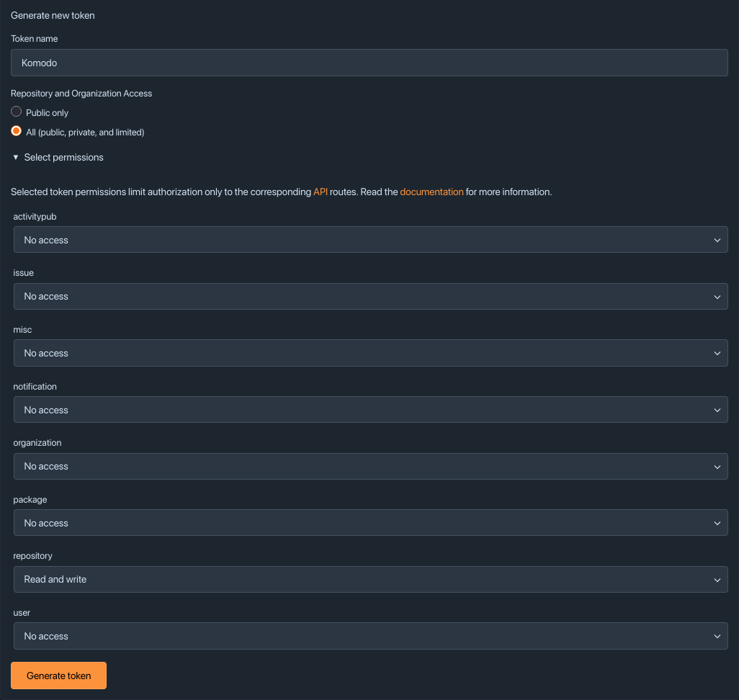Open the repository Read and write dropdown
This screenshot has width=739, height=700.
tap(370, 579)
